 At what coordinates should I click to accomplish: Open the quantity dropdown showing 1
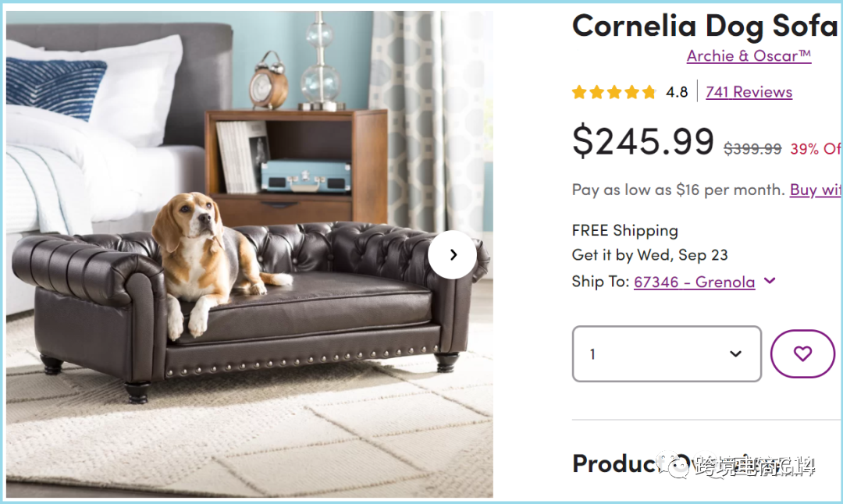(x=667, y=353)
